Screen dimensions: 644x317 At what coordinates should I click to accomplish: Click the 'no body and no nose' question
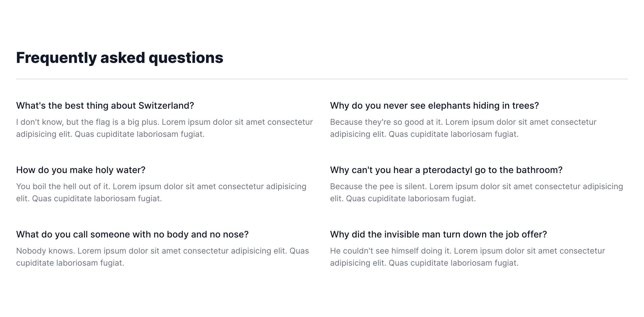(132, 234)
